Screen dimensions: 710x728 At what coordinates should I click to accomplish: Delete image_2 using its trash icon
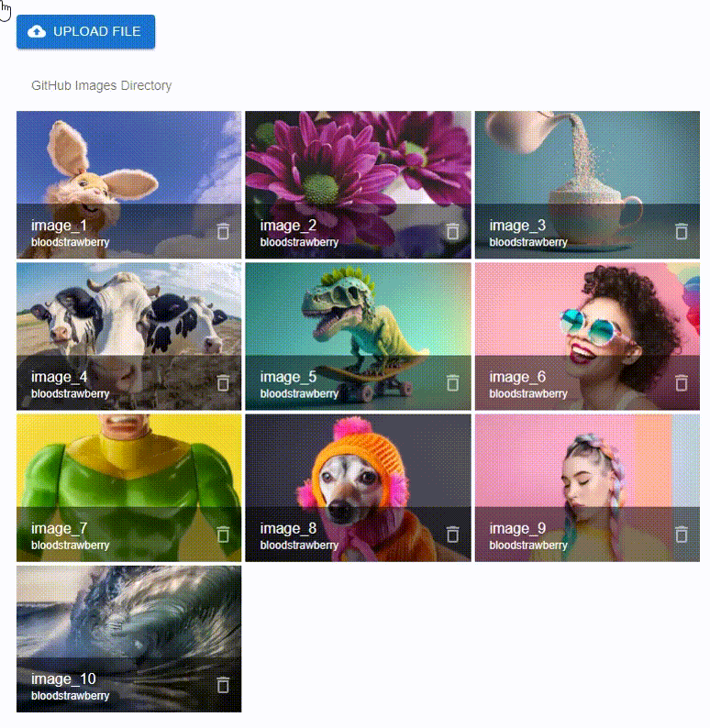point(452,231)
